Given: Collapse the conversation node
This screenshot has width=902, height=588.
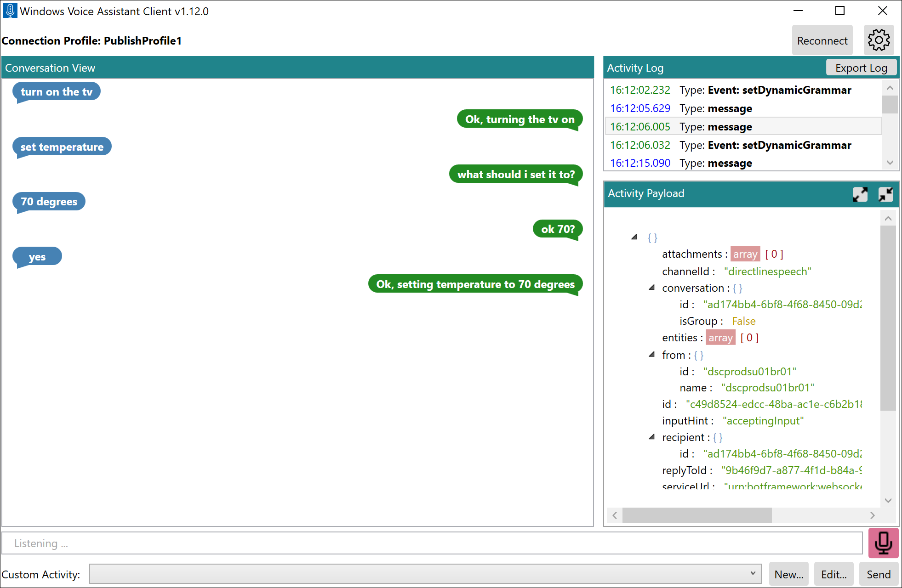Looking at the screenshot, I should (x=651, y=288).
